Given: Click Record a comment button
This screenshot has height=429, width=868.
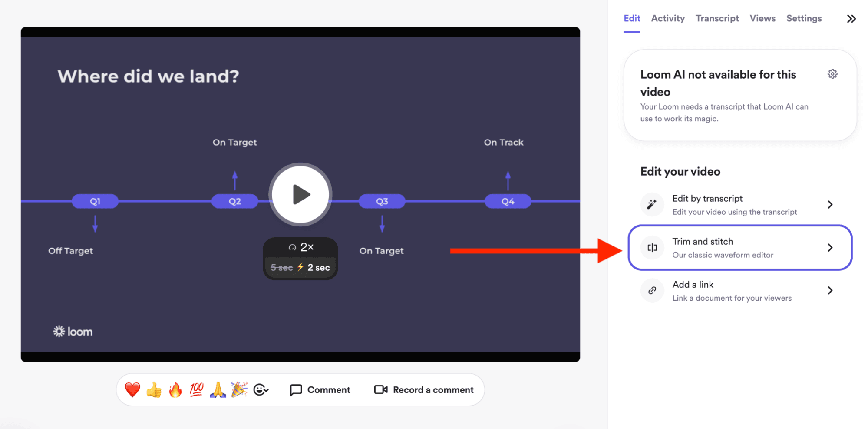Looking at the screenshot, I should [424, 390].
